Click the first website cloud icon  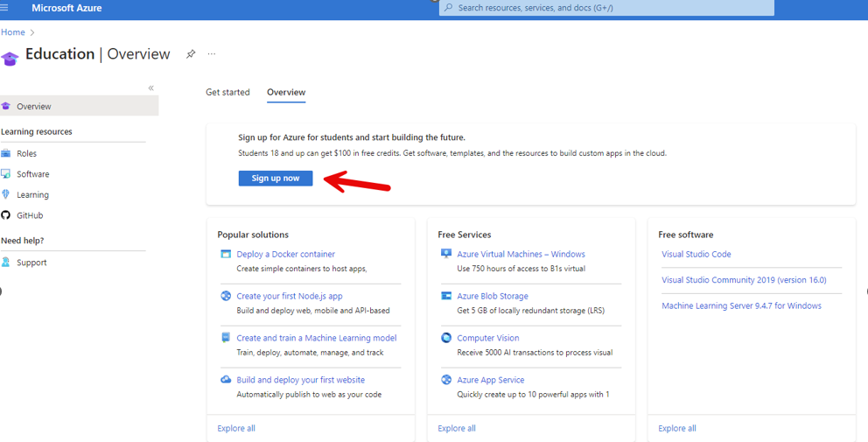[x=226, y=379]
